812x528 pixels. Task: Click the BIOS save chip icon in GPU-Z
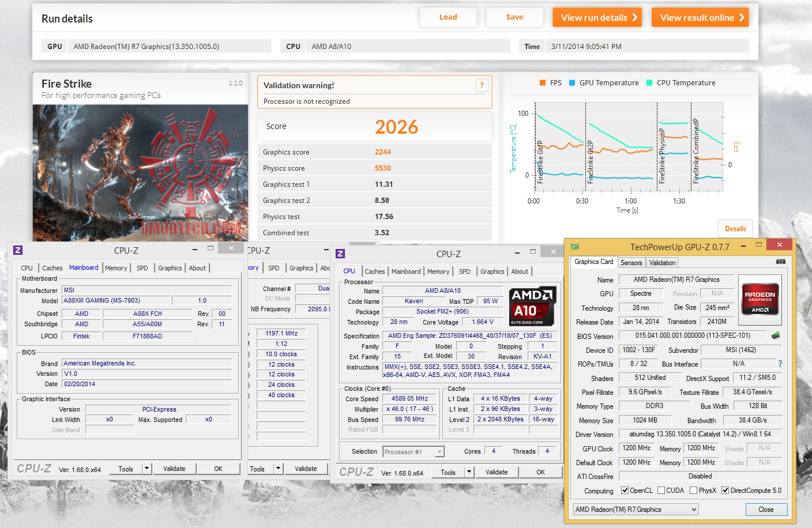[x=776, y=335]
